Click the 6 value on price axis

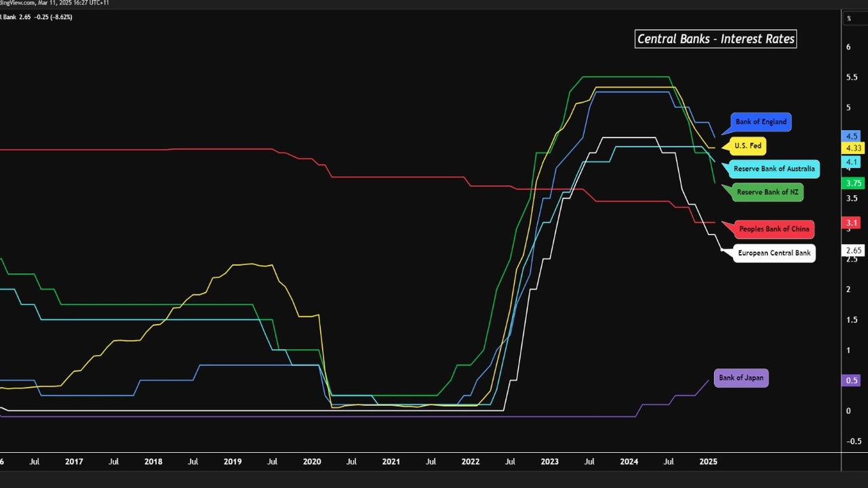[848, 47]
